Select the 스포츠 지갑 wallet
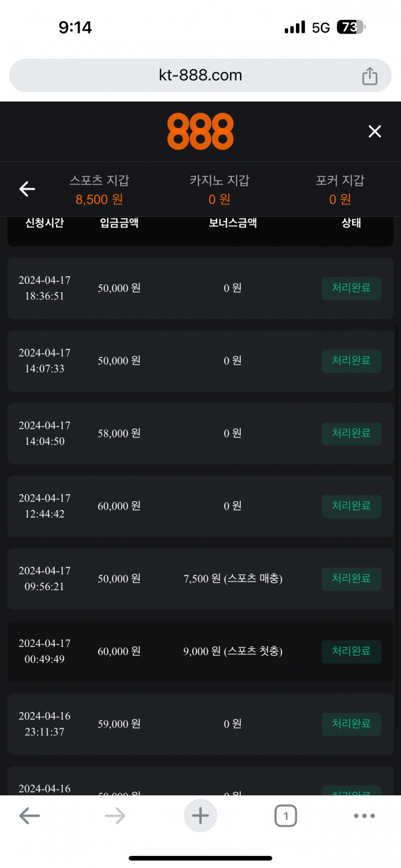Viewport: 401px width, 868px height. coord(100,190)
